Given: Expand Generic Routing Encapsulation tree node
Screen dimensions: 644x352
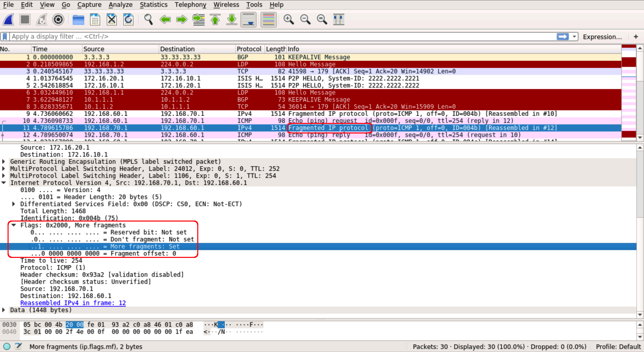Looking at the screenshot, I should click(x=4, y=161).
